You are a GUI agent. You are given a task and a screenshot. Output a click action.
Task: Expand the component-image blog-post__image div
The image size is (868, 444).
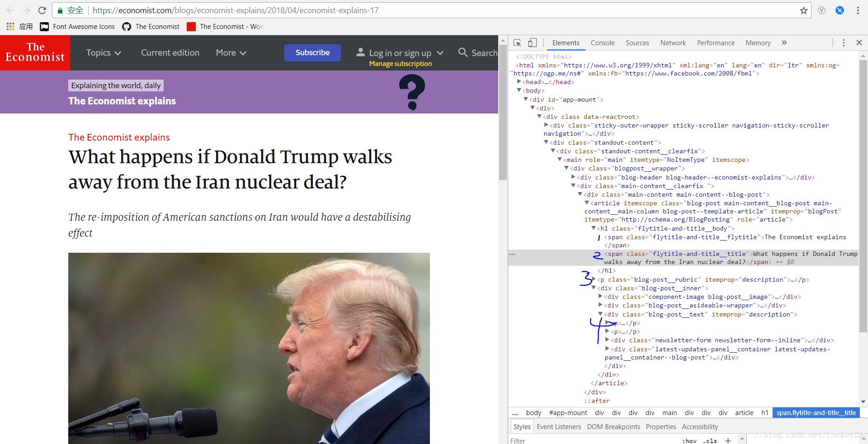click(600, 297)
